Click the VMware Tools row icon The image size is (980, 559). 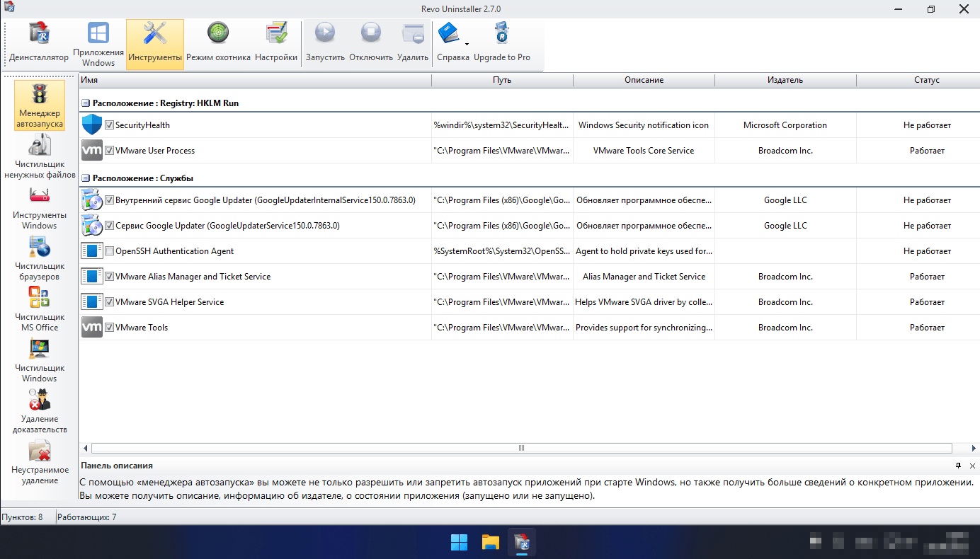92,328
